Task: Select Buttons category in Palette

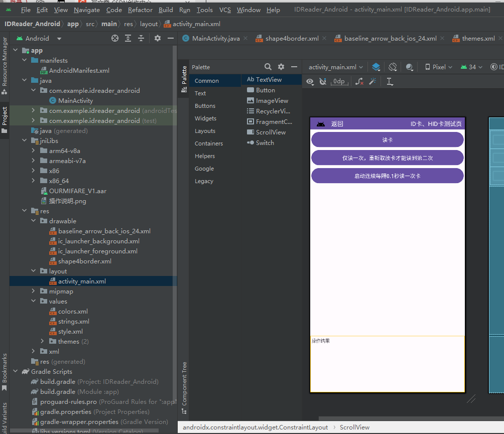Action: click(205, 106)
